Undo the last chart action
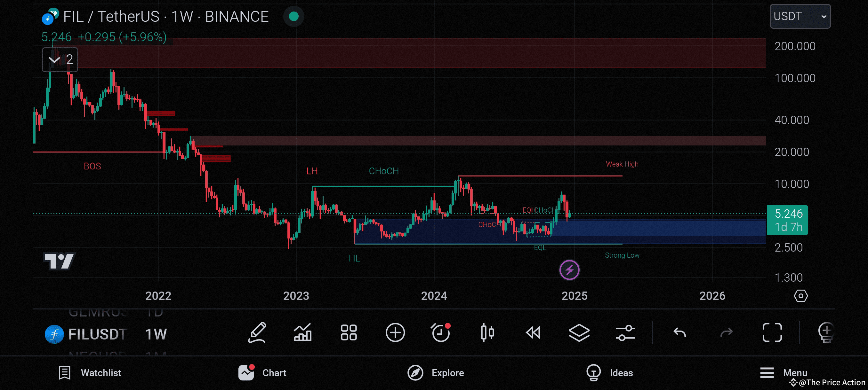Screen dimensions: 868x390 pyautogui.click(x=679, y=333)
